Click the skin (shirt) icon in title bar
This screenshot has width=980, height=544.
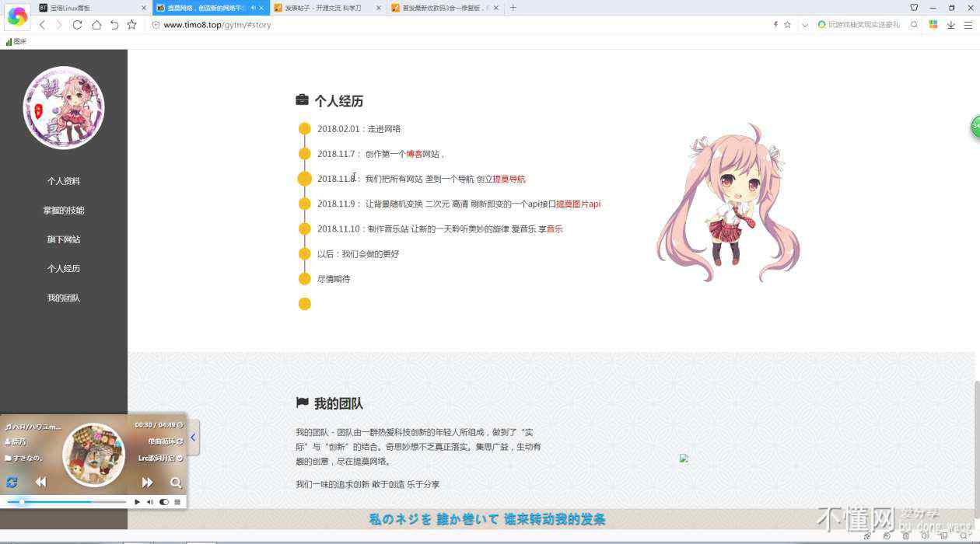(x=914, y=8)
